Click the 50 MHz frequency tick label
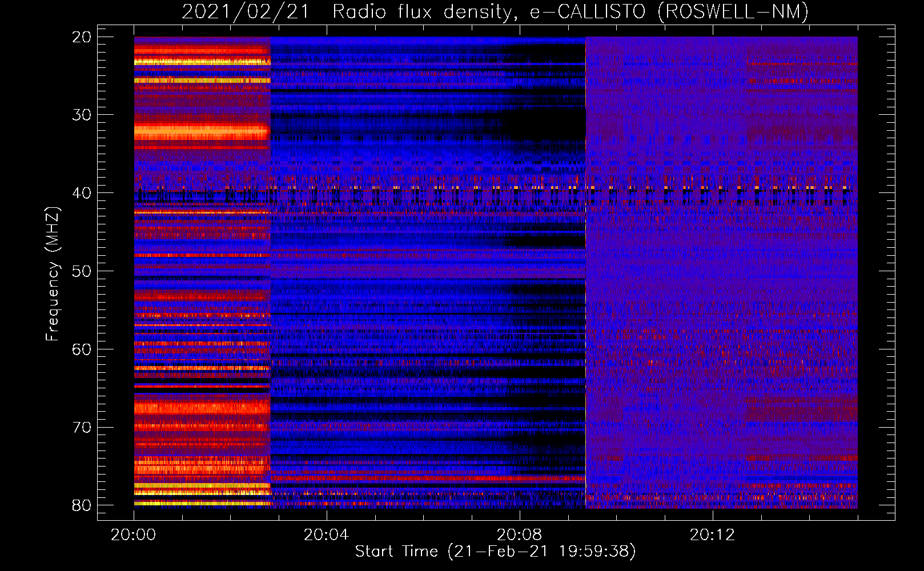 82,271
